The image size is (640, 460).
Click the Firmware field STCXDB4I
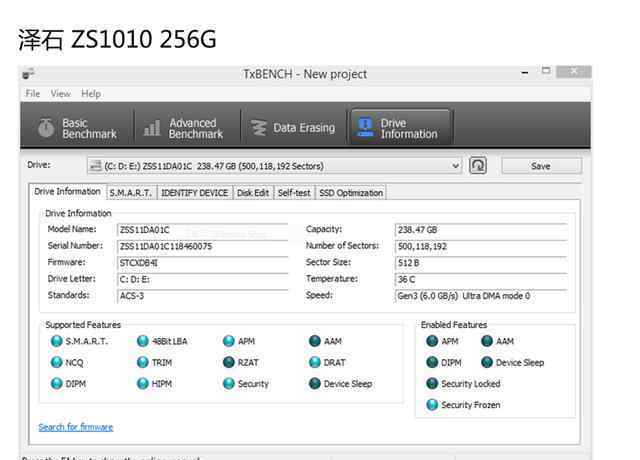[203, 263]
